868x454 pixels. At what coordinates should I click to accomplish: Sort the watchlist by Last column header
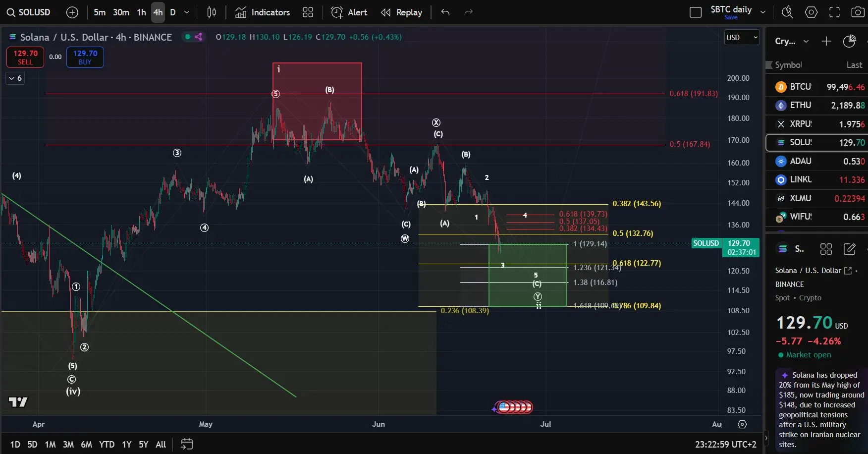pos(854,65)
